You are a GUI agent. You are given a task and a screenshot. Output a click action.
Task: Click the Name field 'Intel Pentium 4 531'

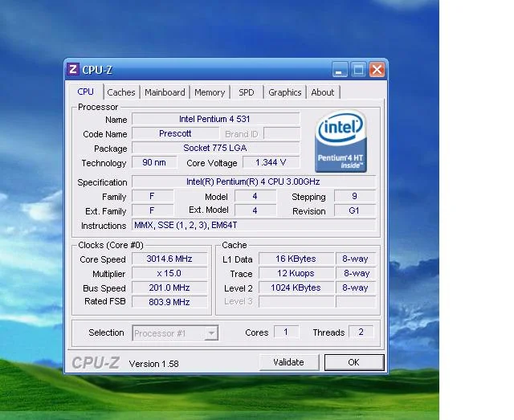point(216,119)
